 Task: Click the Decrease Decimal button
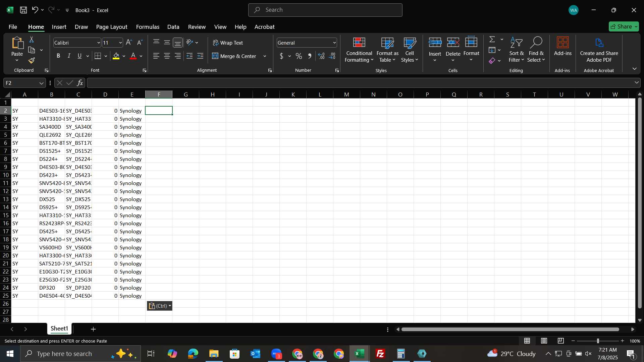tap(332, 56)
